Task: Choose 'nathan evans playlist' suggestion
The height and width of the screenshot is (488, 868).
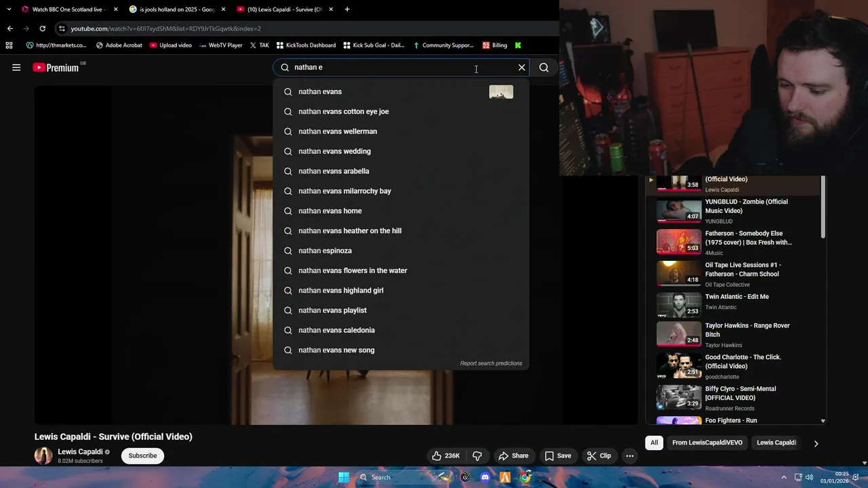Action: tap(401, 310)
